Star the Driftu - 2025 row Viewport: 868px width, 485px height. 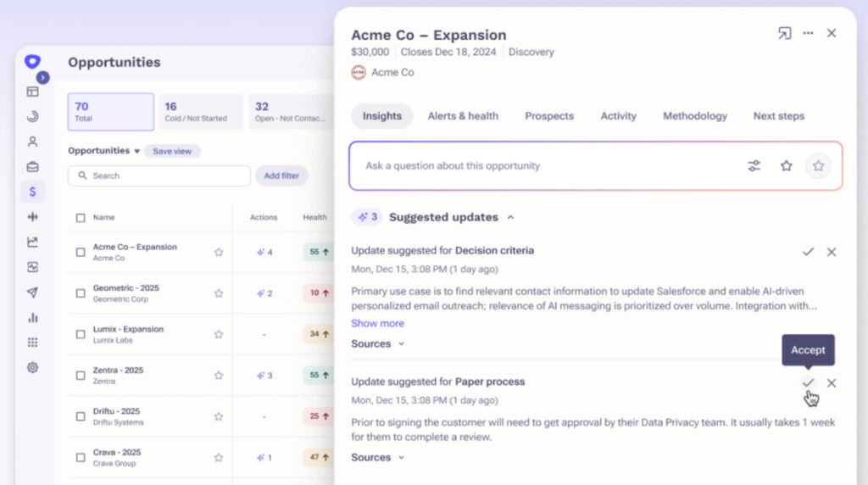(x=219, y=415)
